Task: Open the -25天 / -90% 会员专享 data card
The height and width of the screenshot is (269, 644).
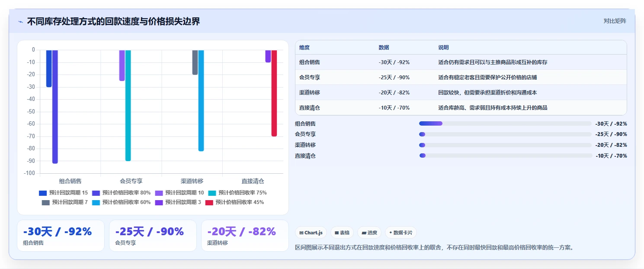Action: [x=153, y=236]
